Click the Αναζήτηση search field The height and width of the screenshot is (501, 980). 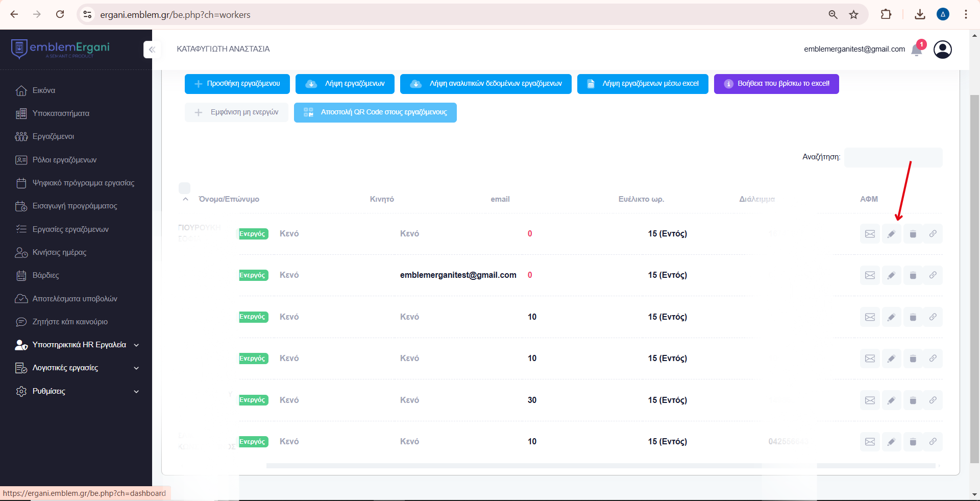[x=893, y=157]
